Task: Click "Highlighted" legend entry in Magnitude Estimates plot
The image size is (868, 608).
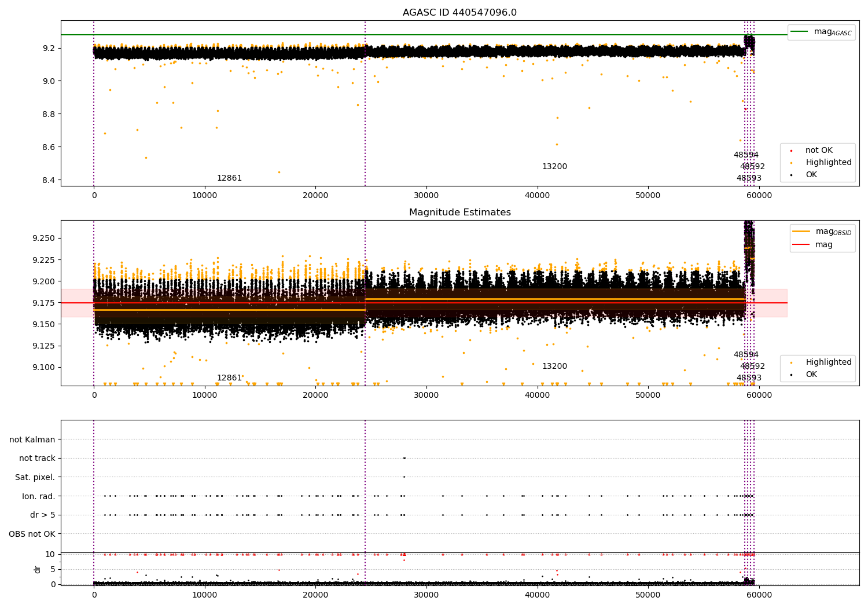Action: (x=828, y=362)
